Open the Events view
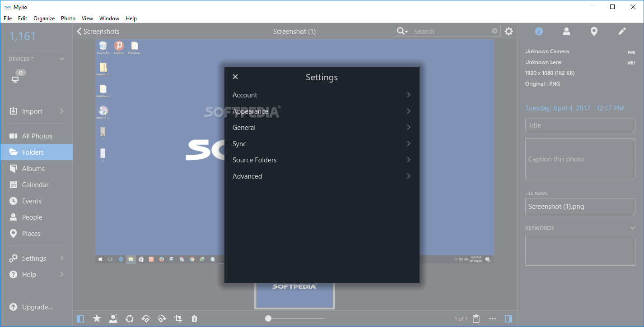The image size is (644, 327). tap(36, 201)
